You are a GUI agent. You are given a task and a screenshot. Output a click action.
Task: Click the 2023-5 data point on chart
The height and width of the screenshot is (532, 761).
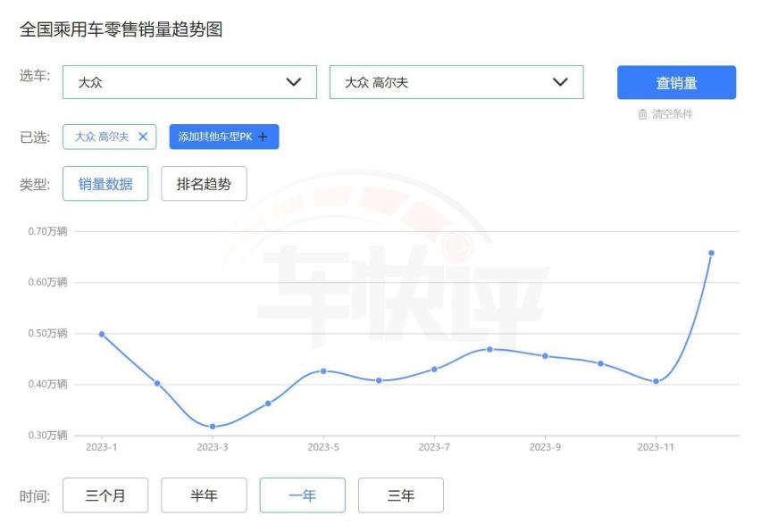point(323,371)
